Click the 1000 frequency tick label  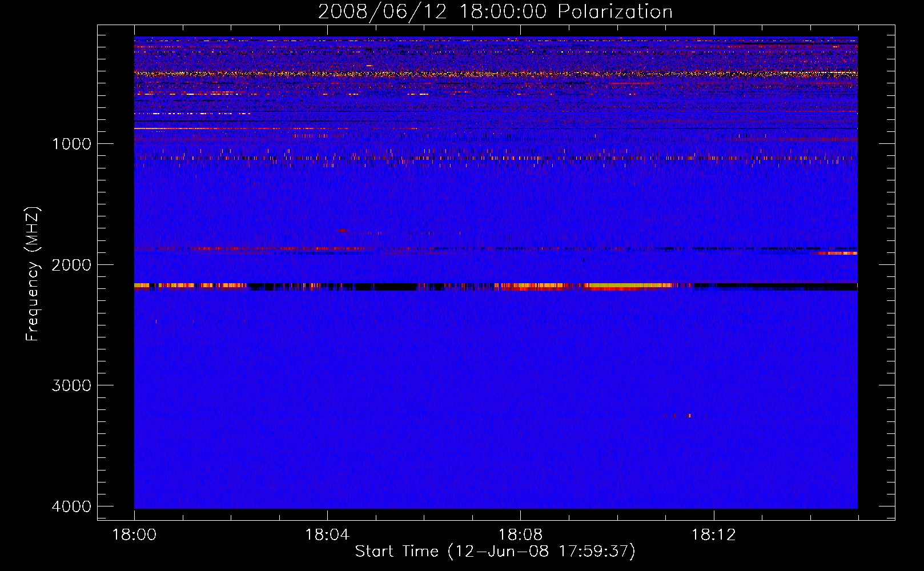coord(71,144)
